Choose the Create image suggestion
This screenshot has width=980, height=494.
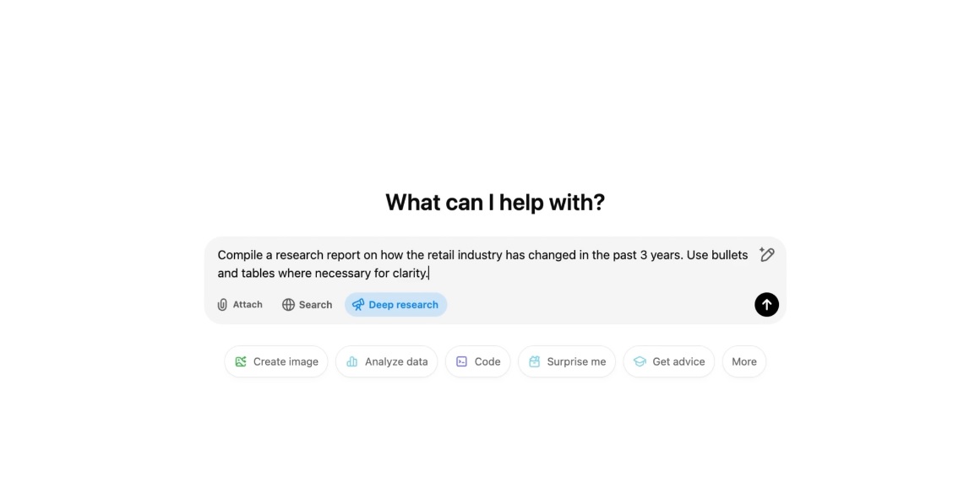click(276, 361)
